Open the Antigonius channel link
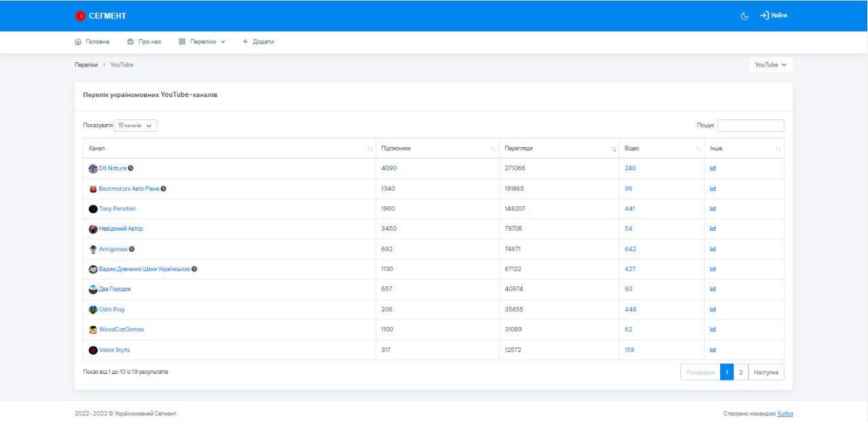The height and width of the screenshot is (422, 868). coord(113,249)
